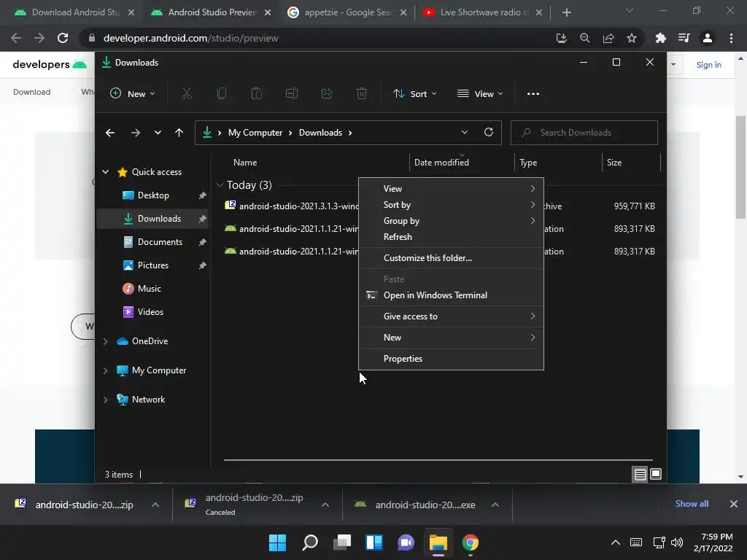The width and height of the screenshot is (747, 560).
Task: Click the Delete trash icon in the toolbar
Action: tap(362, 94)
